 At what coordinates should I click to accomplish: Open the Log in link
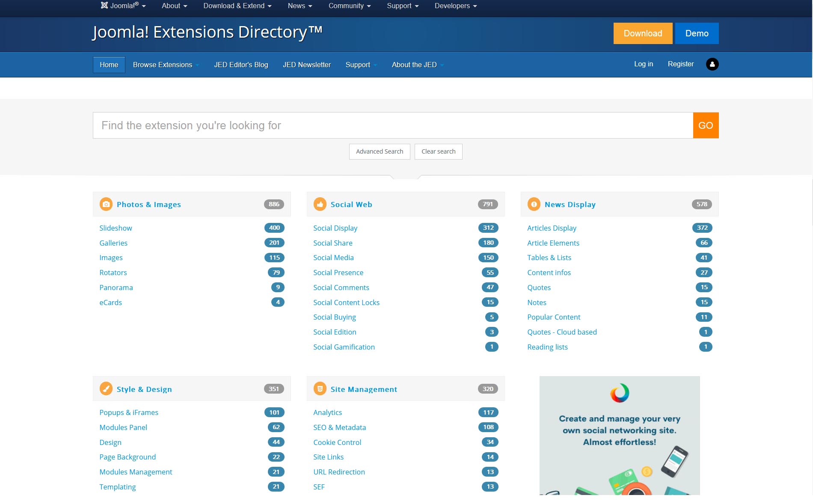click(x=643, y=64)
